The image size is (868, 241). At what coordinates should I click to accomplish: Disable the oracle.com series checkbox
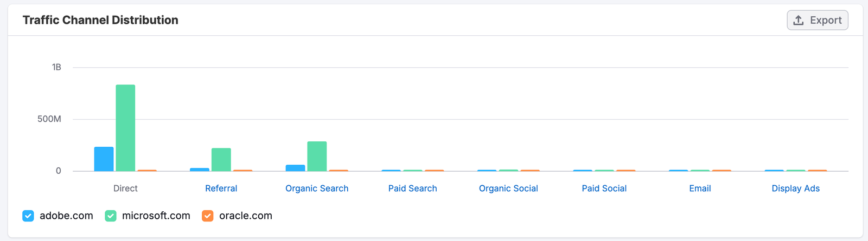[x=208, y=216]
